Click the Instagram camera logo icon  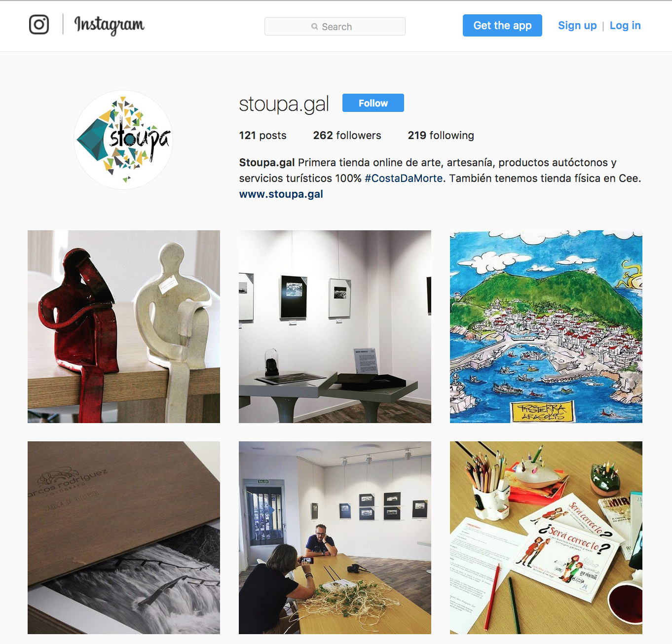pos(39,25)
